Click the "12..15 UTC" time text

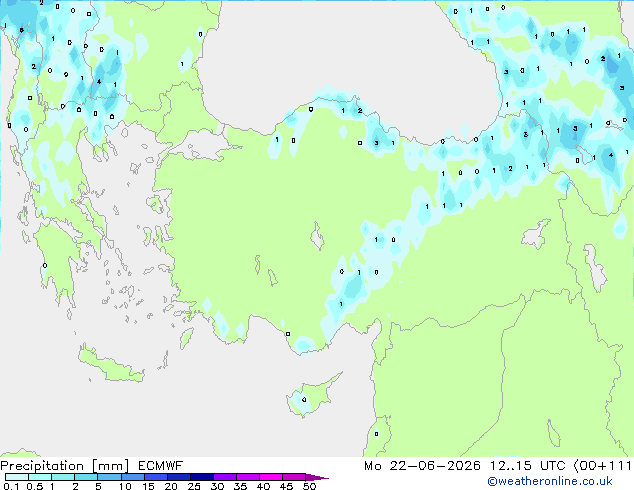(527, 466)
